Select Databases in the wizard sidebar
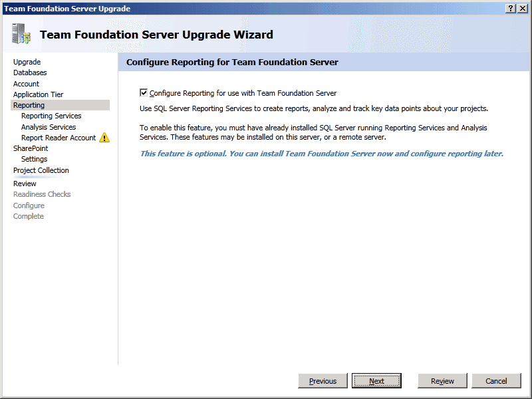 30,72
